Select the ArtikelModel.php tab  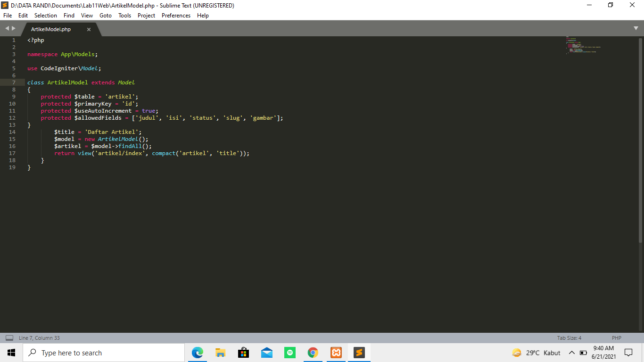(x=52, y=28)
